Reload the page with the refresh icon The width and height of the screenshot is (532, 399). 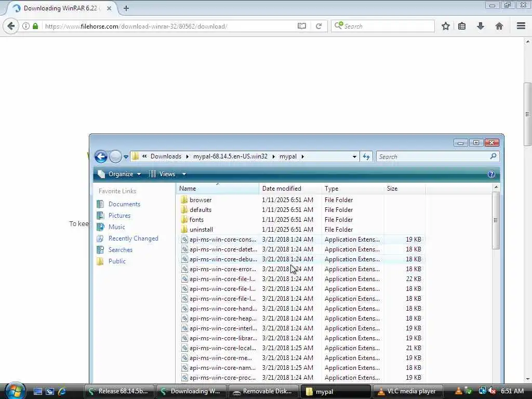pos(318,26)
